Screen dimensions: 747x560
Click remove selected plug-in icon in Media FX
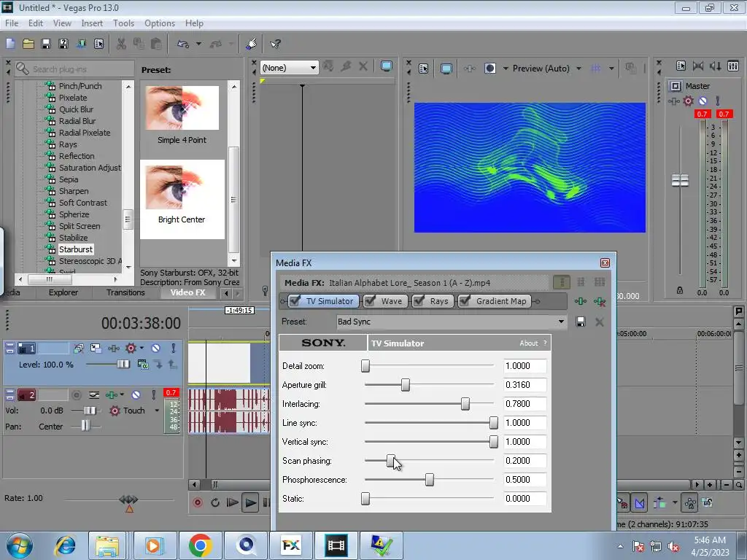[x=600, y=301]
